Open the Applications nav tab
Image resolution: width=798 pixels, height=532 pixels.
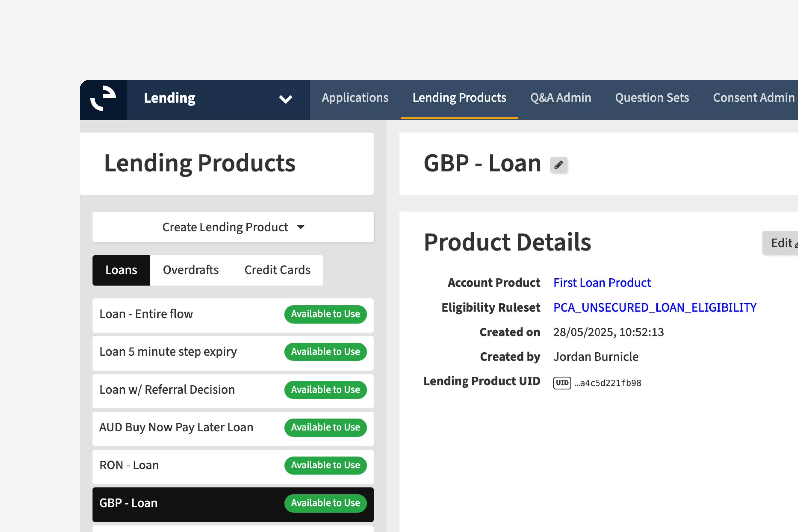click(355, 98)
